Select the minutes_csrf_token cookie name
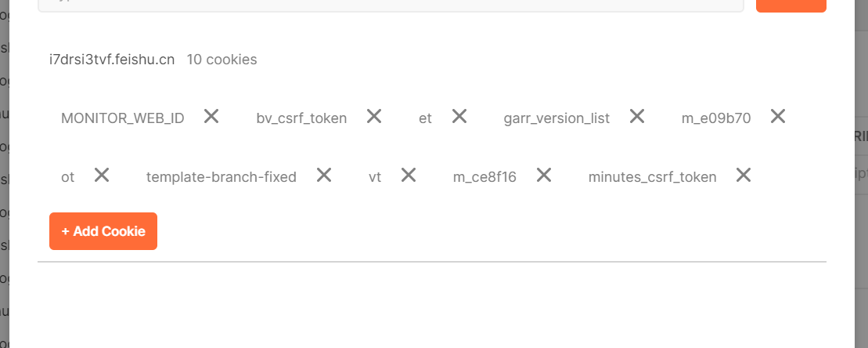The image size is (868, 348). (653, 177)
